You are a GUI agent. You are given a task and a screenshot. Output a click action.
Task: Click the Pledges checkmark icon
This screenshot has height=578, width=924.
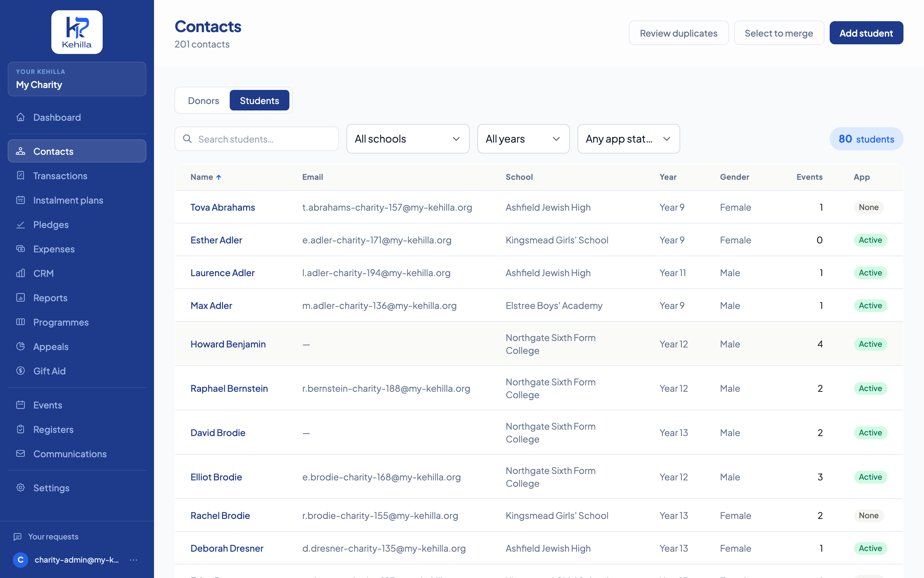click(21, 224)
